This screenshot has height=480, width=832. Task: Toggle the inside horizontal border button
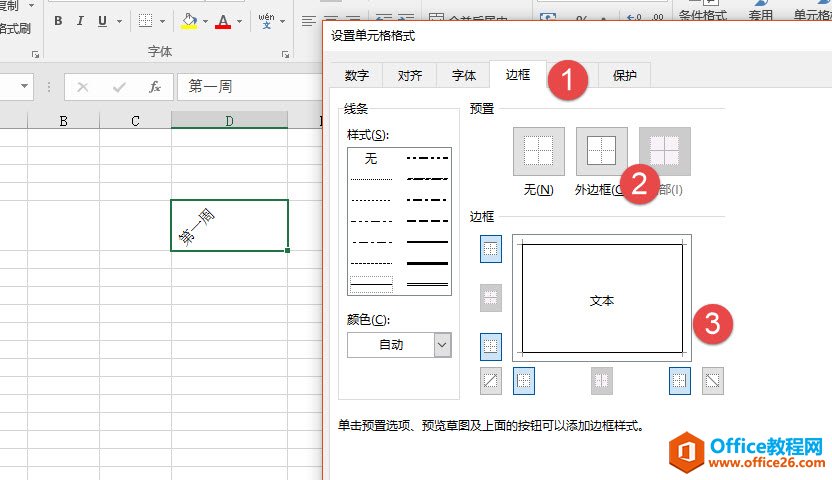click(x=491, y=298)
